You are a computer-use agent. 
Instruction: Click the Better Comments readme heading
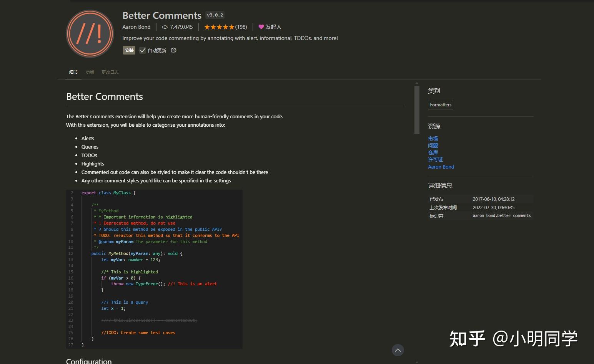[x=105, y=96]
